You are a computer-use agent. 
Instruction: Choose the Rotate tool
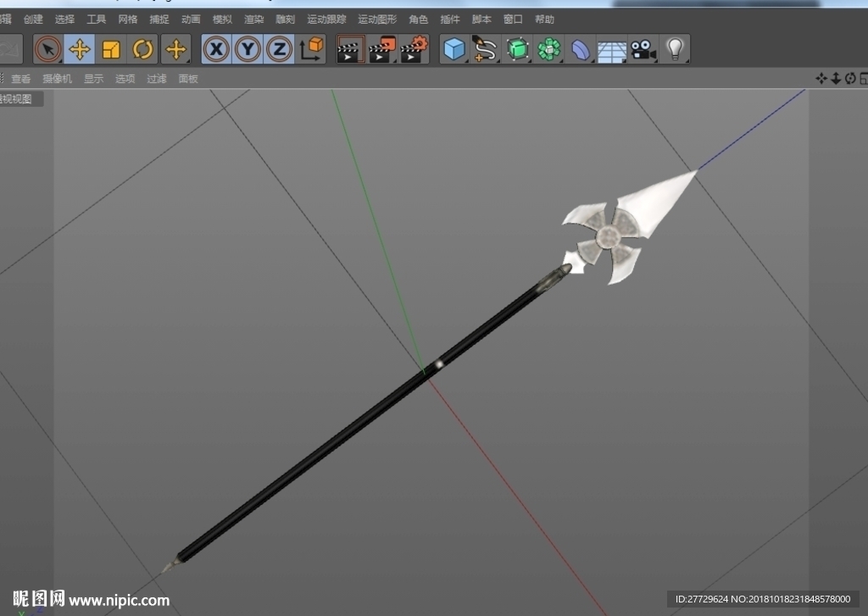point(142,49)
